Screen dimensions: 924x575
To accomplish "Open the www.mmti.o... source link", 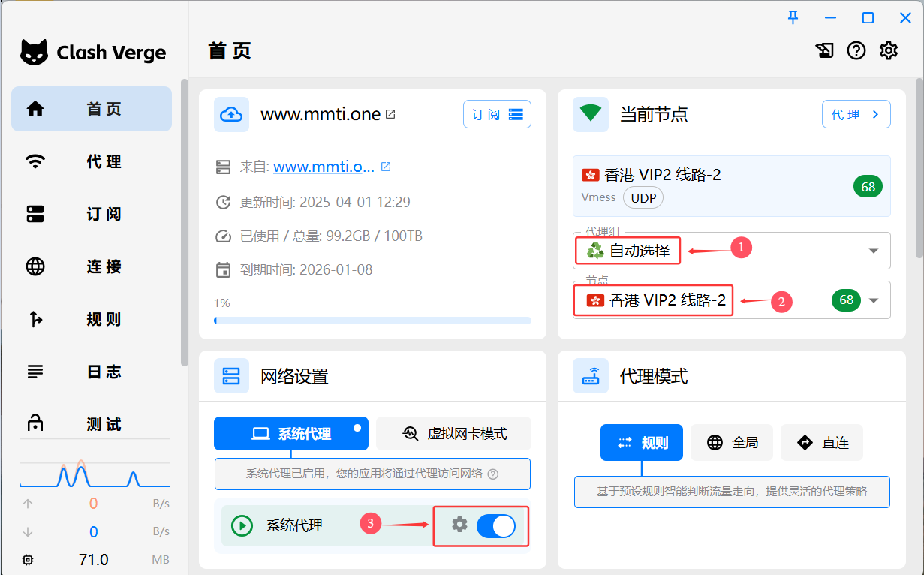I will [x=324, y=167].
